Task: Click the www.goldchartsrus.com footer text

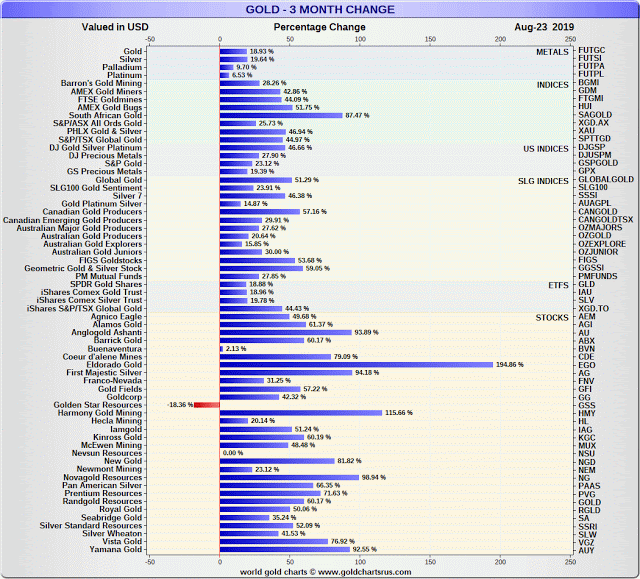Action: (x=364, y=572)
